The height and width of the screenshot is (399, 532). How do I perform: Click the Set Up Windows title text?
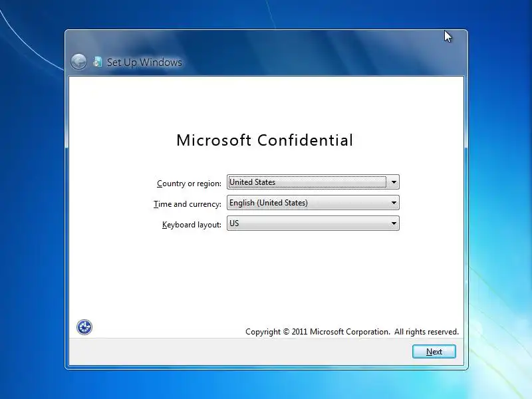tap(144, 63)
